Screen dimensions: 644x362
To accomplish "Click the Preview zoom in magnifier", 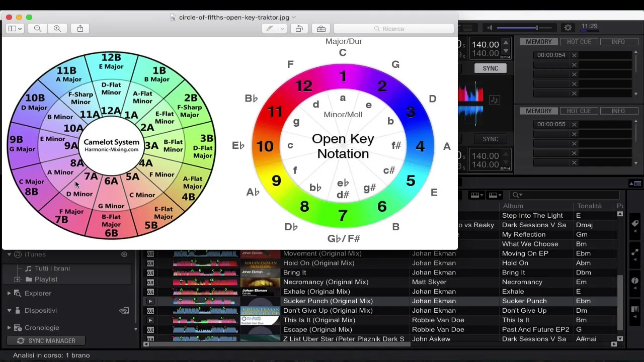I will [x=57, y=29].
